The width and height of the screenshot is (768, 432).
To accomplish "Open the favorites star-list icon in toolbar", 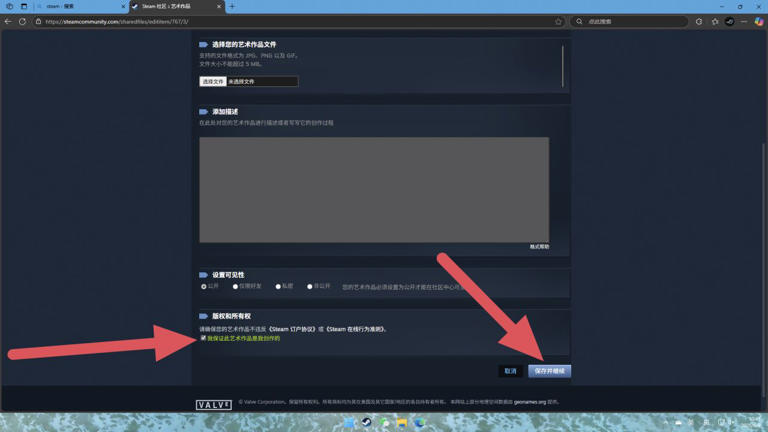I will click(715, 22).
